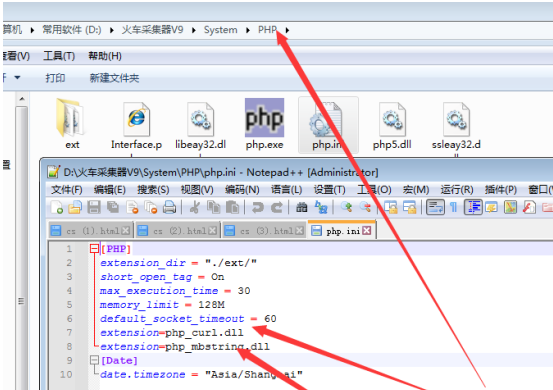Click the 新建文件夹 button

114,78
